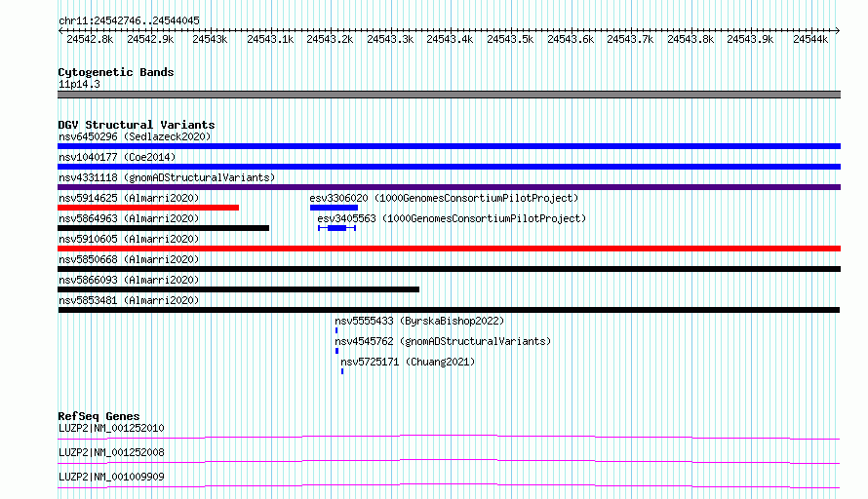868x499 pixels.
Task: Open the LUZP2|NM_001252008 transcript label
Action: point(111,452)
